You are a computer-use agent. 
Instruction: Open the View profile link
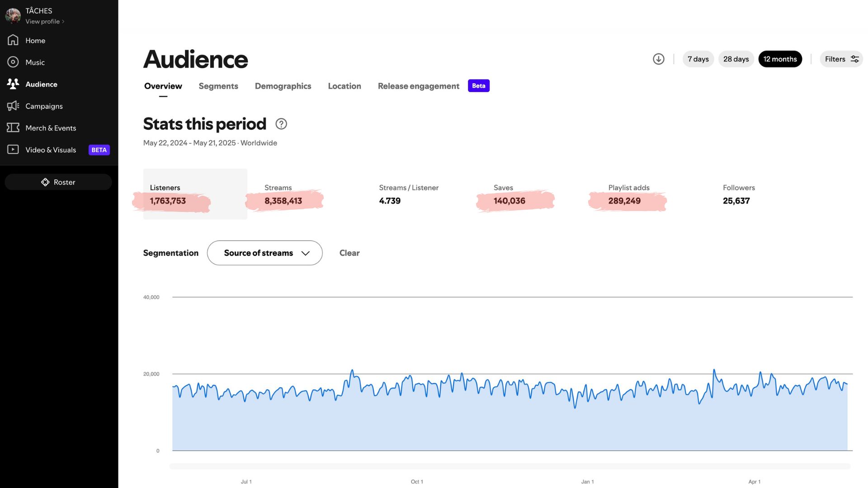[45, 21]
